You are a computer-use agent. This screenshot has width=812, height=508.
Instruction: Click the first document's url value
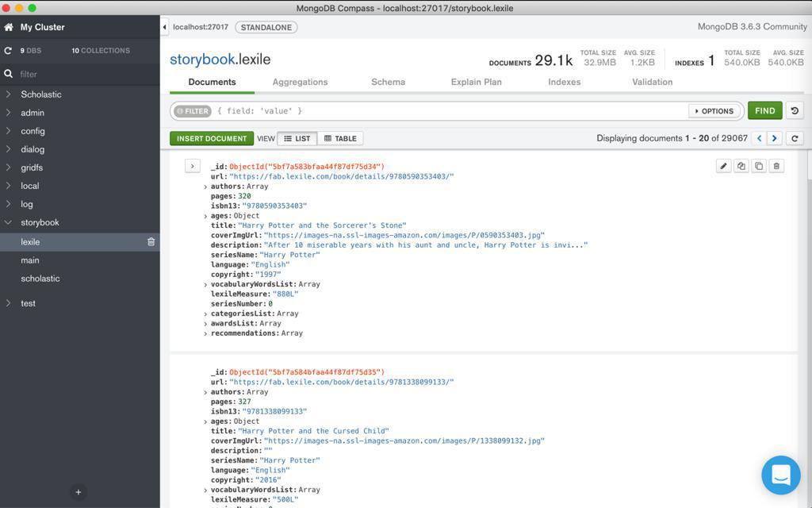pyautogui.click(x=342, y=176)
